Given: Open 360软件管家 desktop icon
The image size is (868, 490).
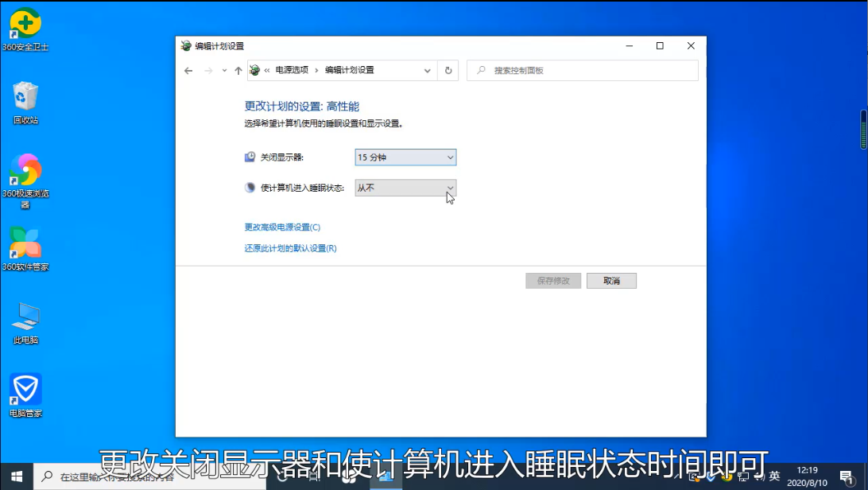Looking at the screenshot, I should (25, 243).
